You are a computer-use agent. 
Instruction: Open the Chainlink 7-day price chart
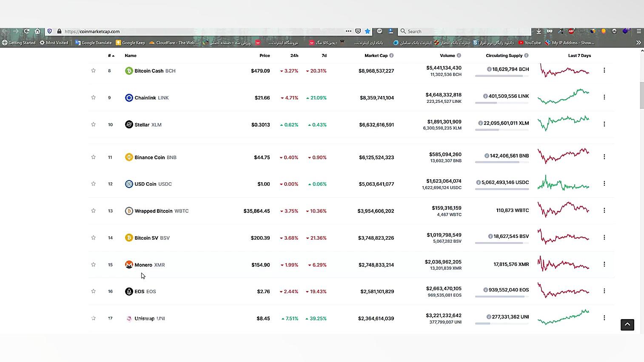point(563,97)
